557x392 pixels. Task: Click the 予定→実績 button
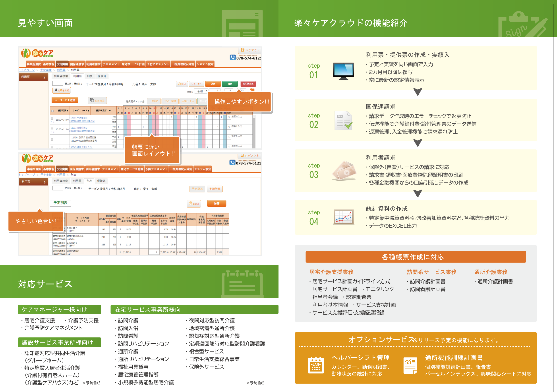pos(170,101)
